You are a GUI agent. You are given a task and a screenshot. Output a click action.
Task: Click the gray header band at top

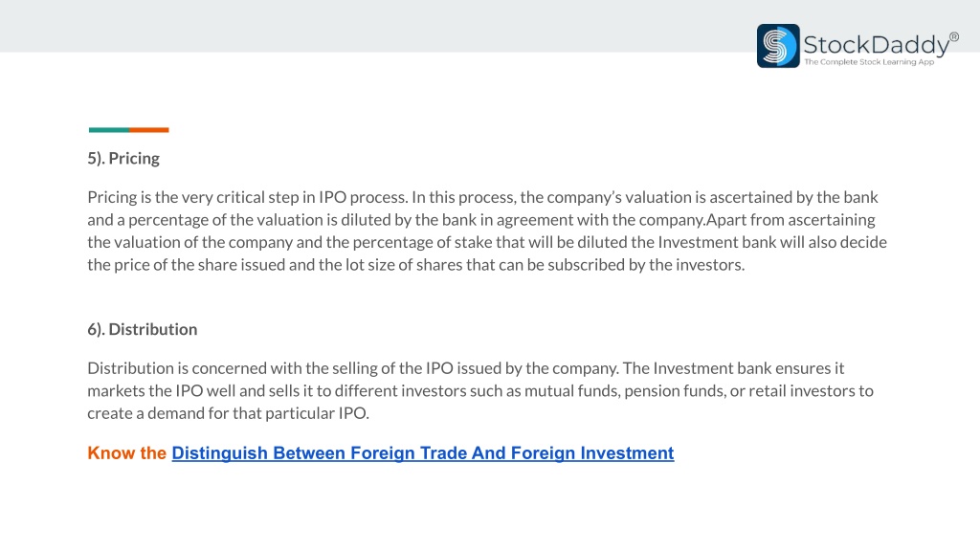(x=375, y=26)
